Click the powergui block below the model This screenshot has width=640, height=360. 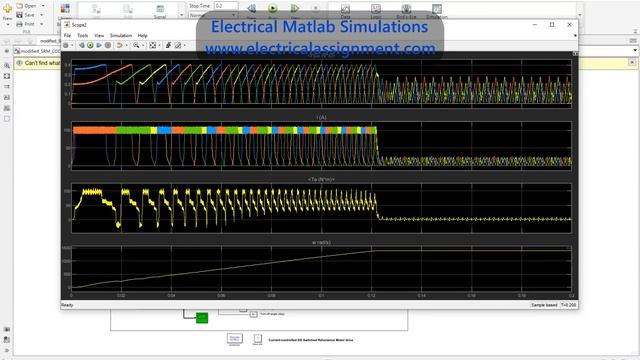pos(234,339)
